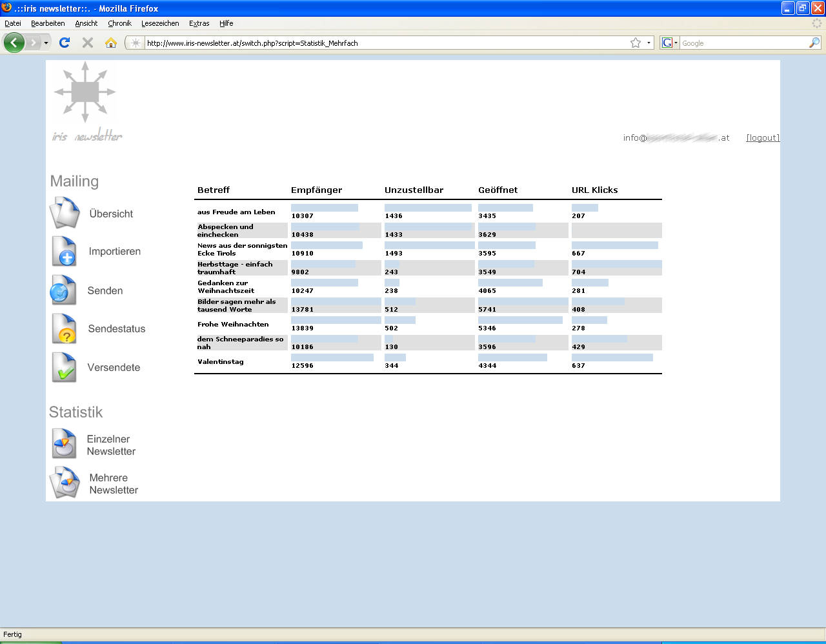Screen dimensions: 826x644
Task: Bookmark this page with the star icon
Action: pos(636,43)
